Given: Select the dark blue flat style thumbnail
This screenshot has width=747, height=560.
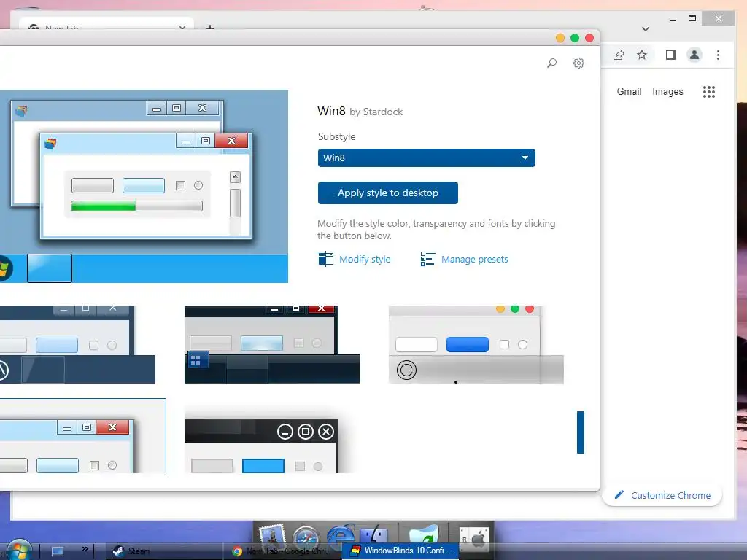Looking at the screenshot, I should [77, 344].
